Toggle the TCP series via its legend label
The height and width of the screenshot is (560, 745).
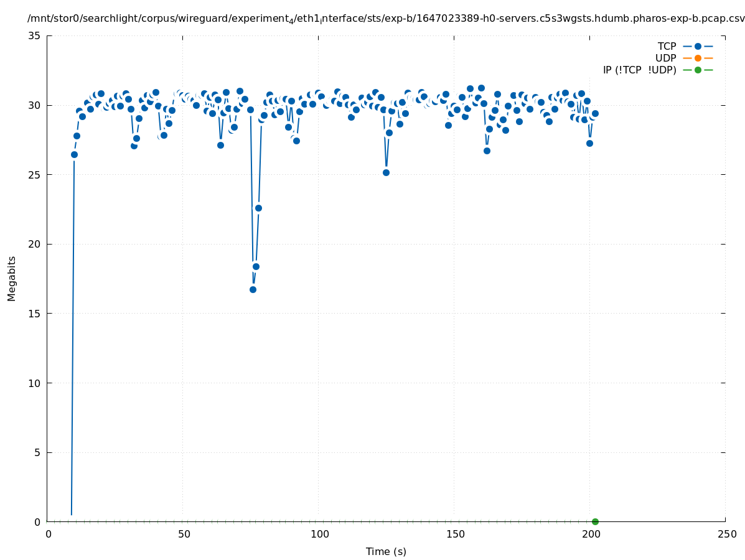pyautogui.click(x=667, y=46)
